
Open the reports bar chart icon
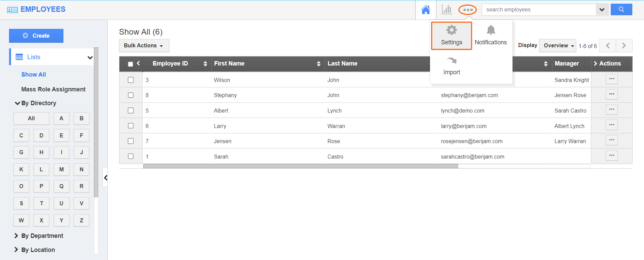coord(447,9)
